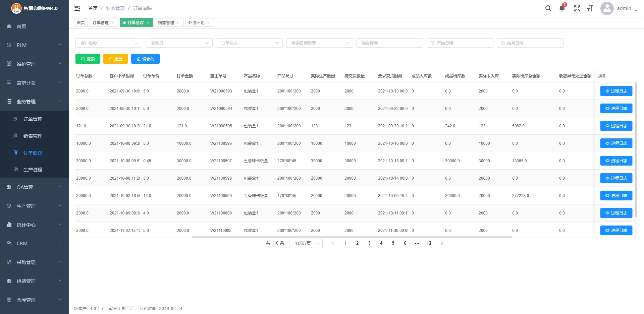
Task: Open 生产进程 in the sidebar
Action: [33, 170]
